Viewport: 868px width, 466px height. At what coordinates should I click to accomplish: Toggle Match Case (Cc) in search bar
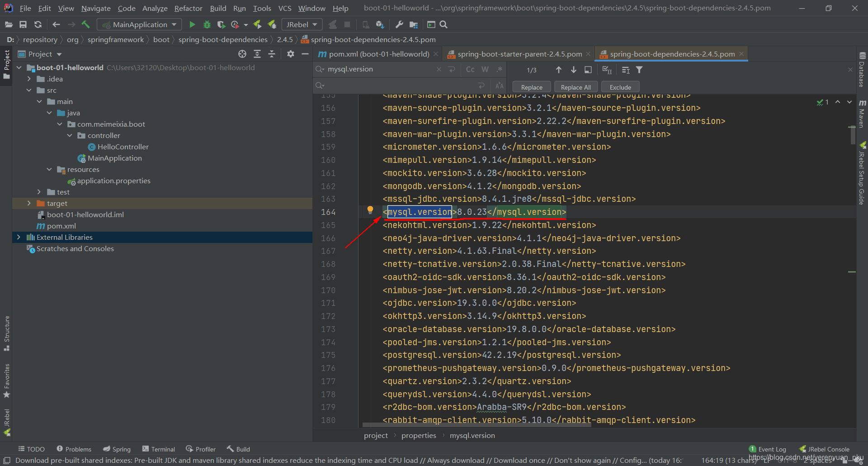tap(470, 69)
